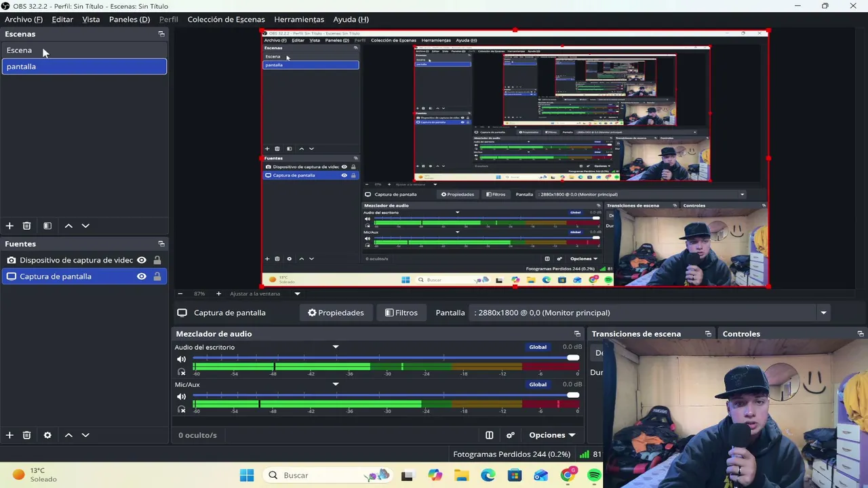
Task: Toggle monitoring for Audio del escritorio
Action: tap(181, 371)
